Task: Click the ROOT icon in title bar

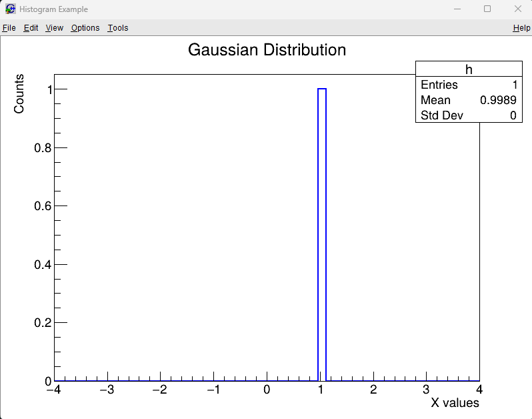Action: (x=11, y=9)
